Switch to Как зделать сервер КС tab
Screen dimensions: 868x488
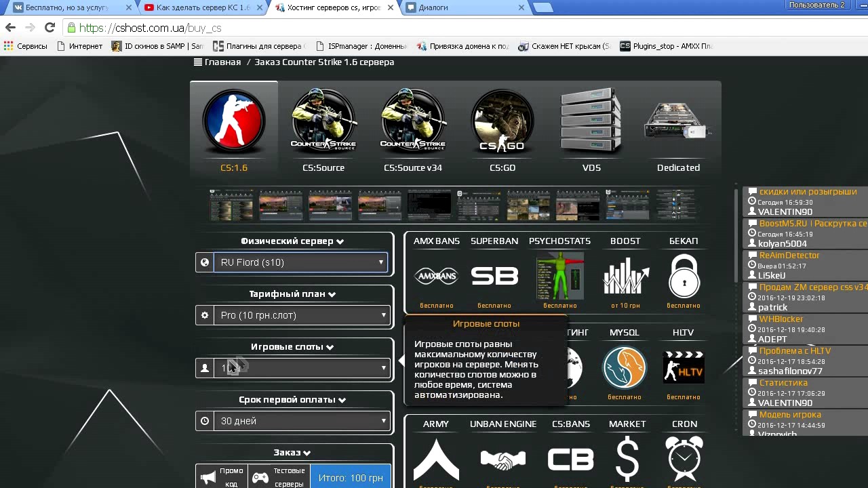click(202, 7)
